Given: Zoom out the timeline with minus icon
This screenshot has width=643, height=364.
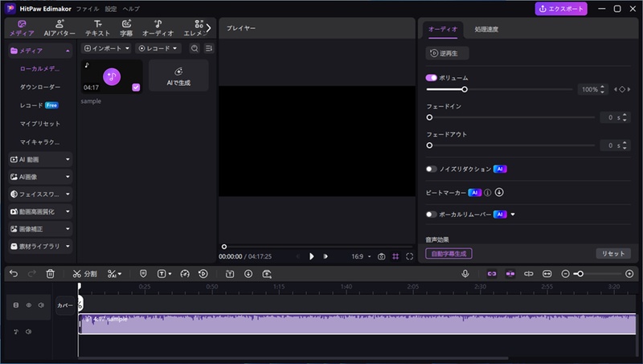Looking at the screenshot, I should pos(565,273).
